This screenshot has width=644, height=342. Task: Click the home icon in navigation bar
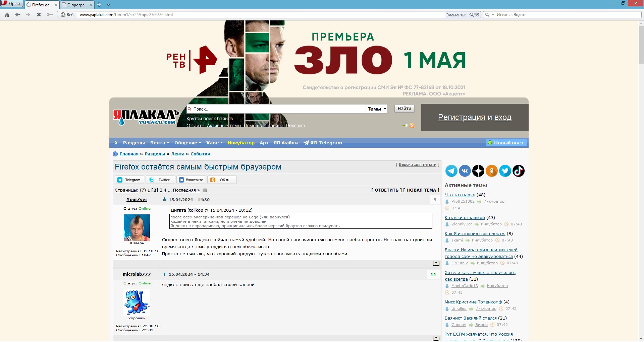pyautogui.click(x=115, y=143)
